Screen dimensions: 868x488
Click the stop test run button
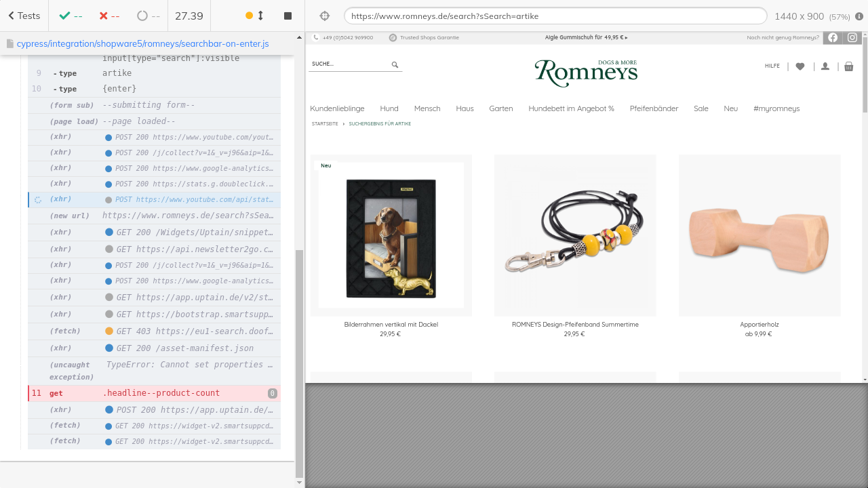pos(288,16)
